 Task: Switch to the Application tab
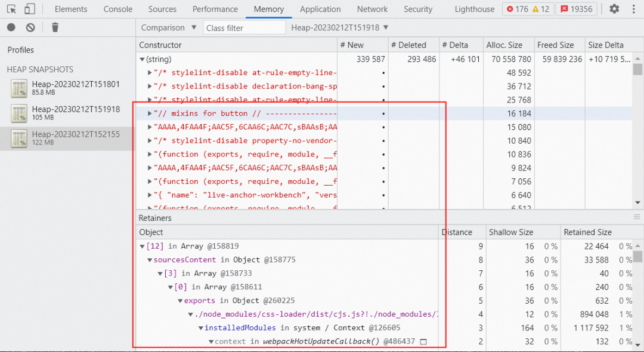point(320,9)
